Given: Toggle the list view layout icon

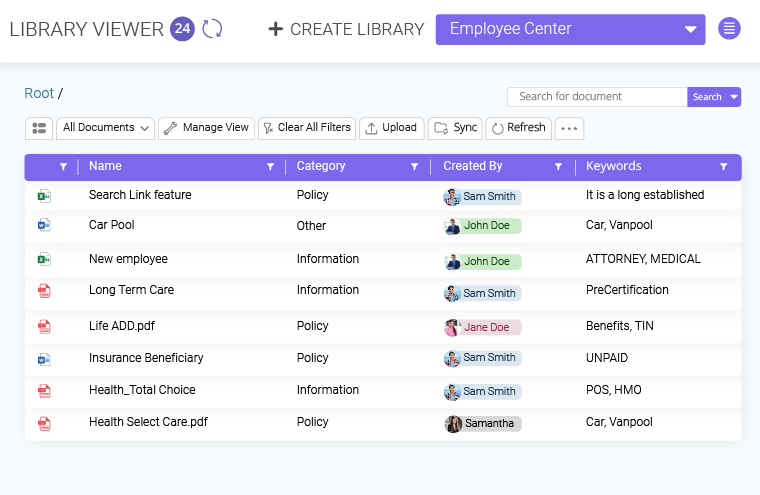Looking at the screenshot, I should click(39, 128).
